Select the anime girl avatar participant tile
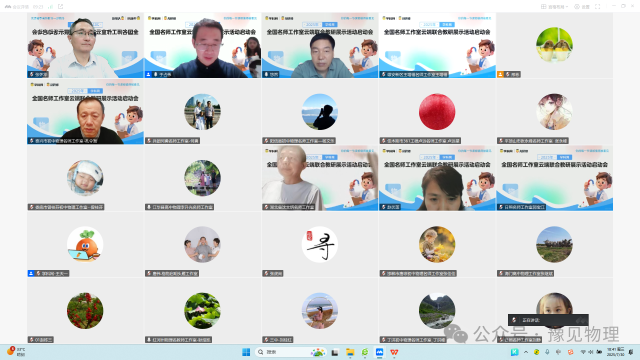Viewport: 640px width, 360px height. [554, 112]
